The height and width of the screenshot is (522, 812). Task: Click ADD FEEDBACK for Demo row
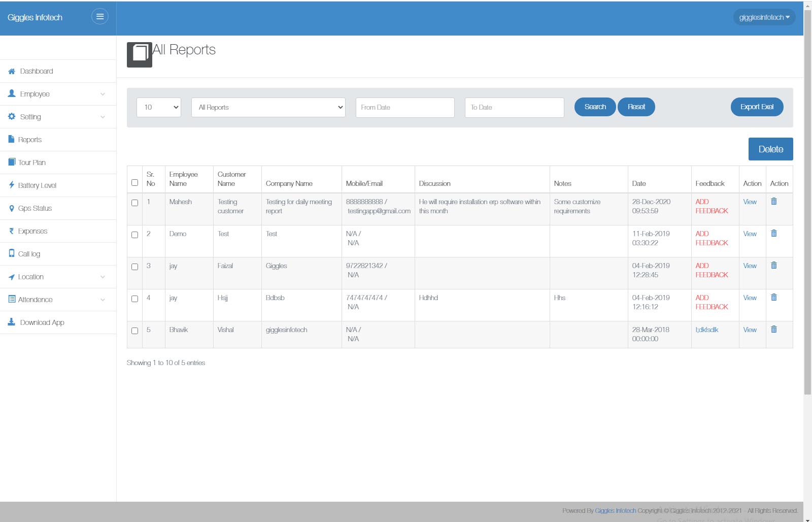click(712, 238)
